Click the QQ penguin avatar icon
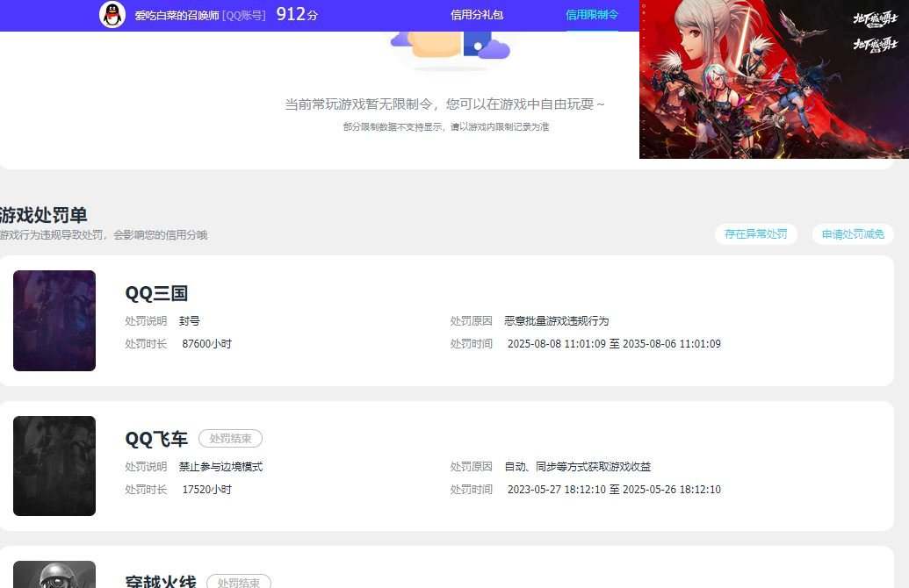This screenshot has width=909, height=588. (112, 15)
